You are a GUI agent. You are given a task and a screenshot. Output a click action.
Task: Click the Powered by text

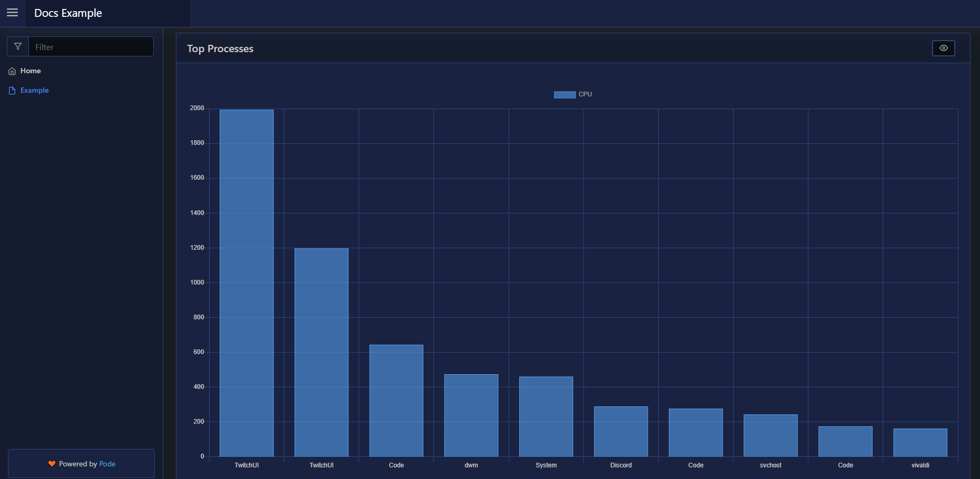[78, 464]
